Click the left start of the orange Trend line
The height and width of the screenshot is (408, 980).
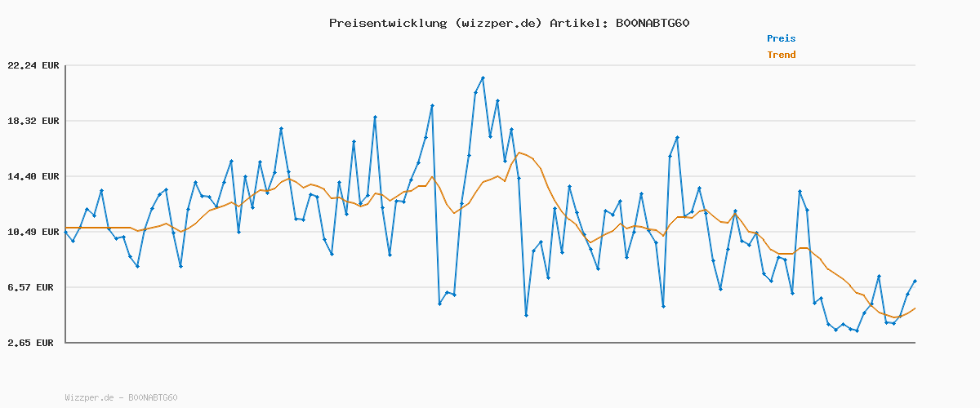(x=66, y=228)
